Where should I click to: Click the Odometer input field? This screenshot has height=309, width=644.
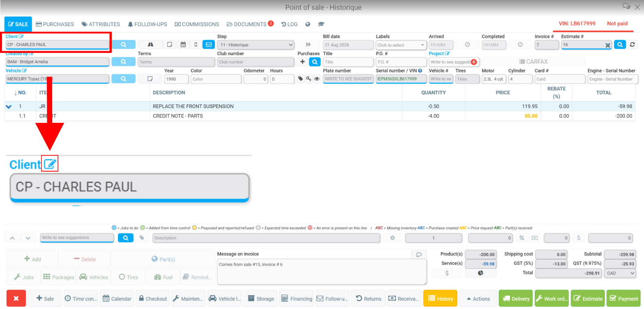[256, 79]
